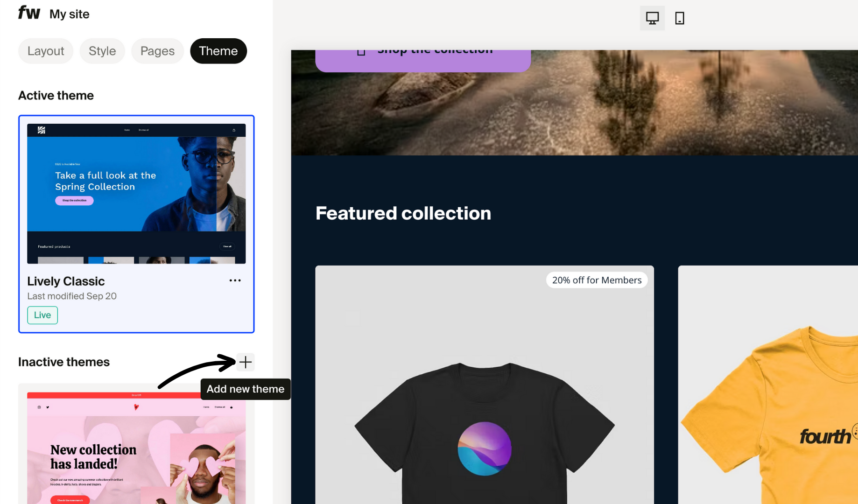
Task: Click the plus icon to add new theme
Action: pos(245,362)
